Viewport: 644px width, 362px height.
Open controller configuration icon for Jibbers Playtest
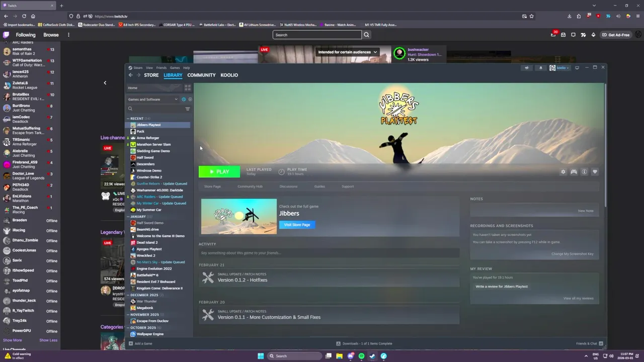point(574,172)
